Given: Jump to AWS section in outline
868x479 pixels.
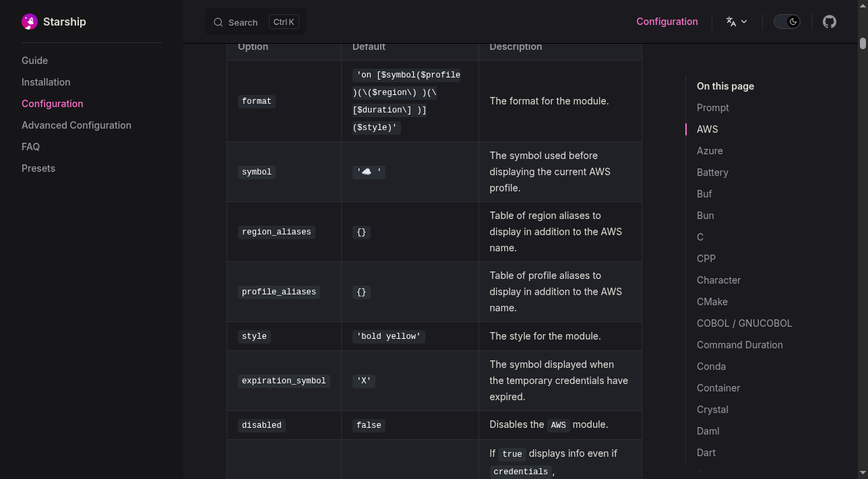Looking at the screenshot, I should pos(708,129).
